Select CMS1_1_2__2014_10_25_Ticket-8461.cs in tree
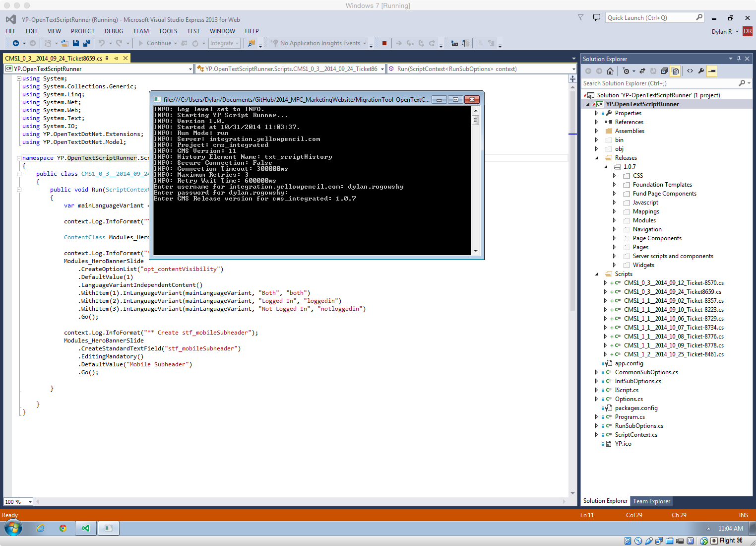This screenshot has height=546, width=756. click(x=674, y=354)
